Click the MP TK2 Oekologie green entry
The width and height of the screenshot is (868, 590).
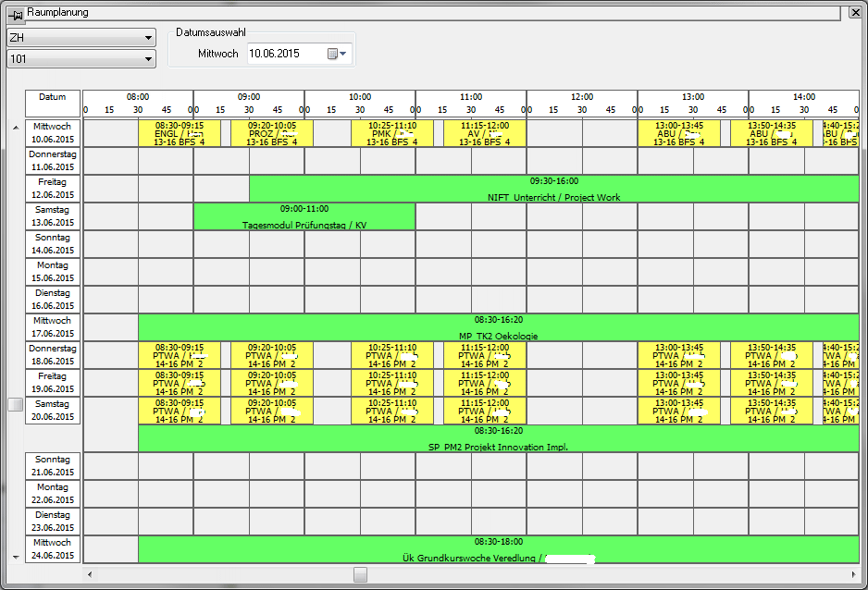(498, 328)
